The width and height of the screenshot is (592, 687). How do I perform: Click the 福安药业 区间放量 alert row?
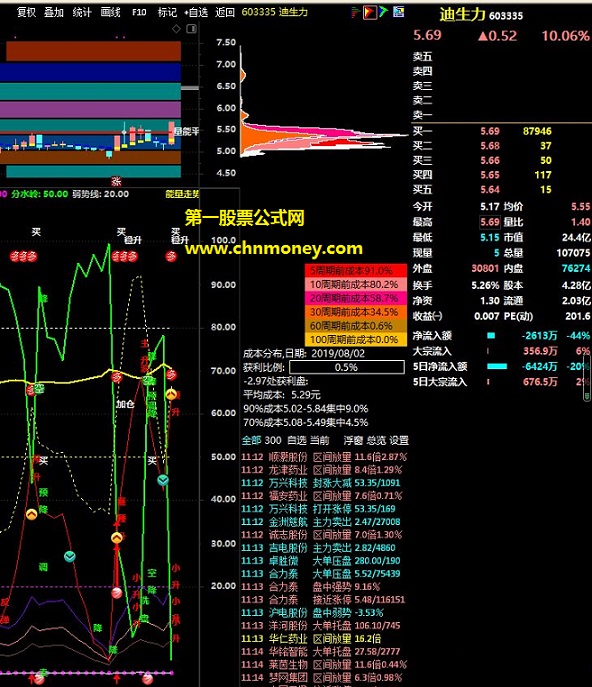pos(324,496)
